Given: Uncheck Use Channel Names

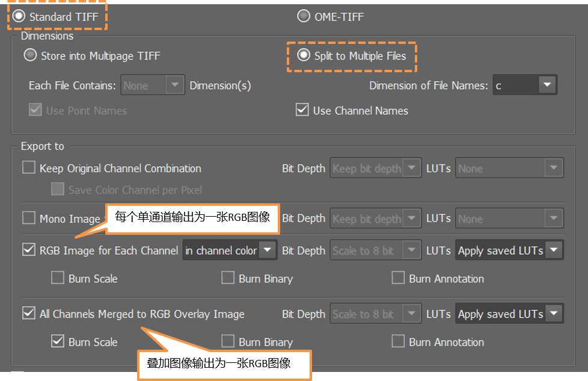Looking at the screenshot, I should (302, 110).
